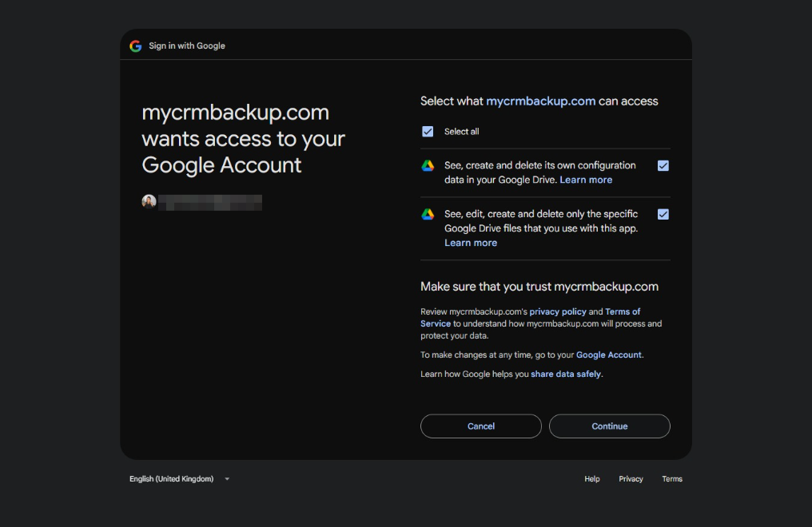Open the mycrmbackup.com link in heading
The width and height of the screenshot is (812, 527).
click(x=540, y=101)
